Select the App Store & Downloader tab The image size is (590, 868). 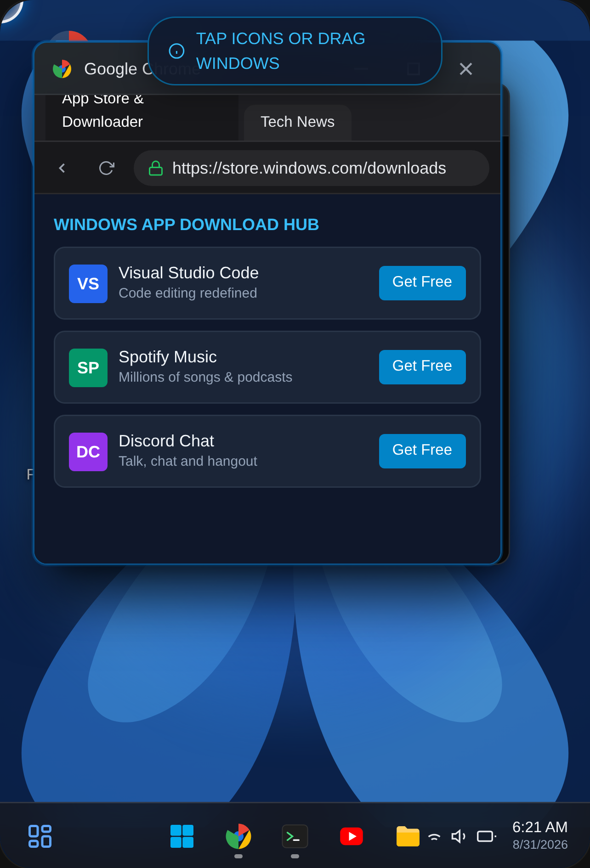(142, 118)
